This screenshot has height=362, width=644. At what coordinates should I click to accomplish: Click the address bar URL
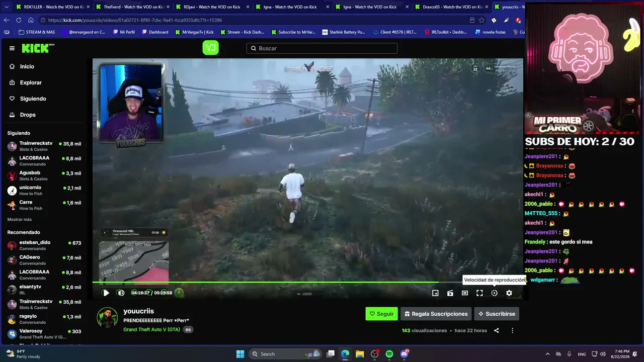point(135,20)
